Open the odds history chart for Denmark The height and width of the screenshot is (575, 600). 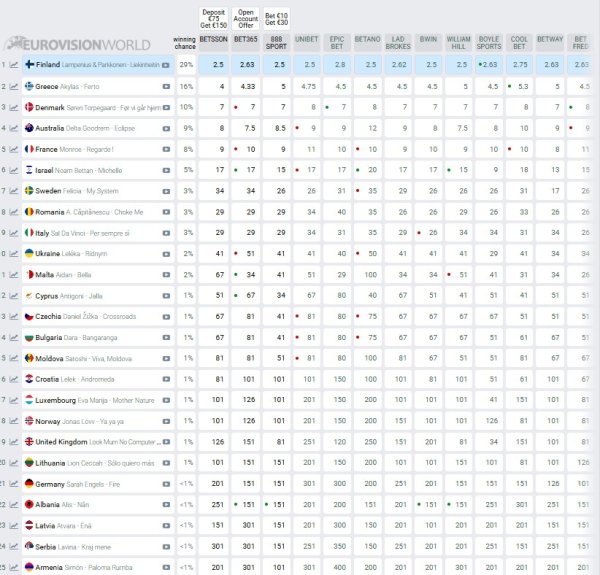click(14, 108)
